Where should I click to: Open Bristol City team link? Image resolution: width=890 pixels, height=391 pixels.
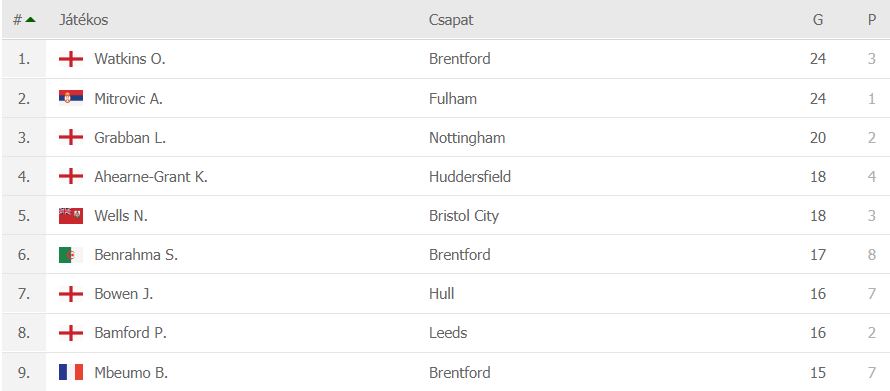click(464, 216)
